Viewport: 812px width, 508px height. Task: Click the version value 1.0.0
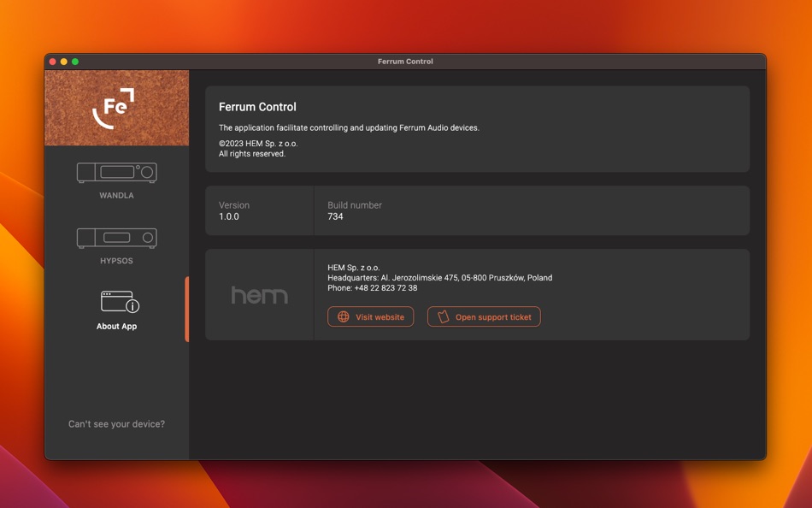229,216
